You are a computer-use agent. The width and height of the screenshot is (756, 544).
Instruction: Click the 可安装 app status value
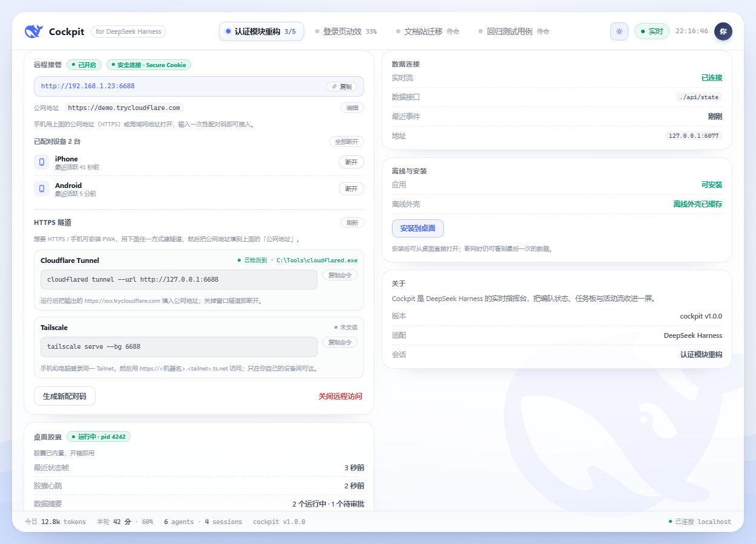tap(711, 185)
